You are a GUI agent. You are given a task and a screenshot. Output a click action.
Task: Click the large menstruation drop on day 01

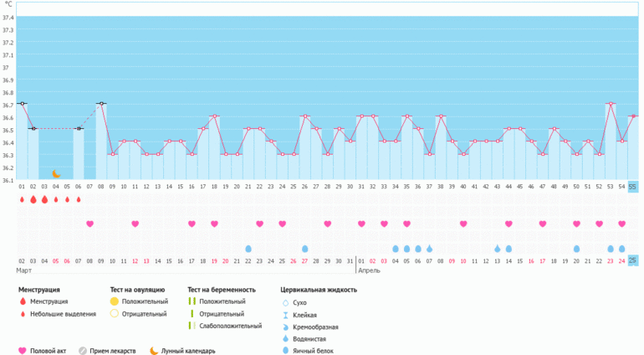pyautogui.click(x=22, y=200)
